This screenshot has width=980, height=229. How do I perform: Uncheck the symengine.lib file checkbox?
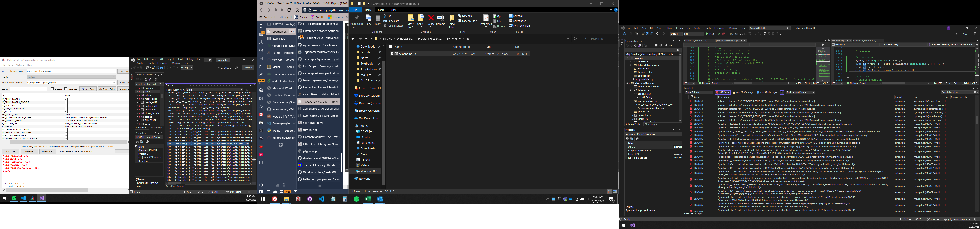point(392,54)
